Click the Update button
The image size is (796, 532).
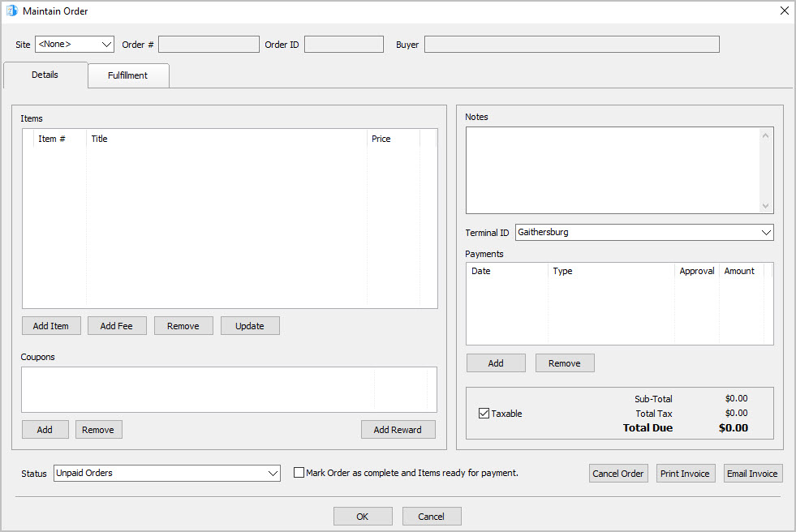250,326
